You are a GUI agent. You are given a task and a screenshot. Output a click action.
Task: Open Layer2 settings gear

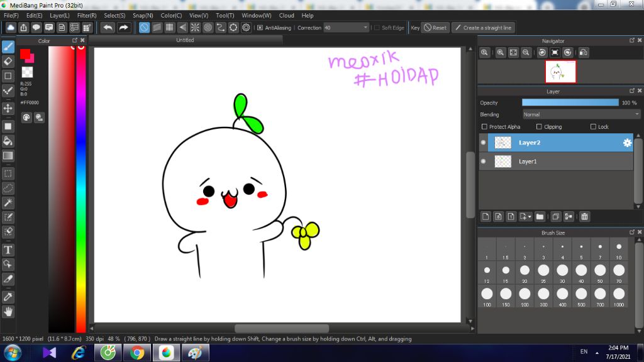click(x=627, y=143)
